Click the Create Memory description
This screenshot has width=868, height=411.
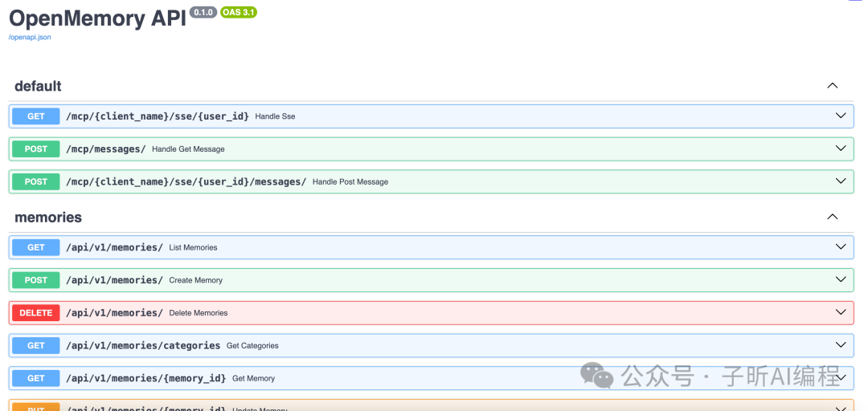[195, 280]
